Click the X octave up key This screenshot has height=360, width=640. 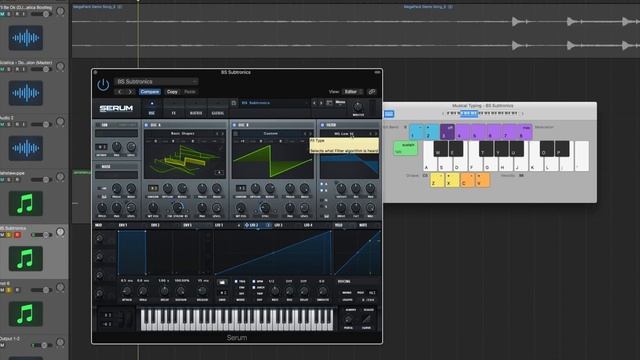click(452, 180)
